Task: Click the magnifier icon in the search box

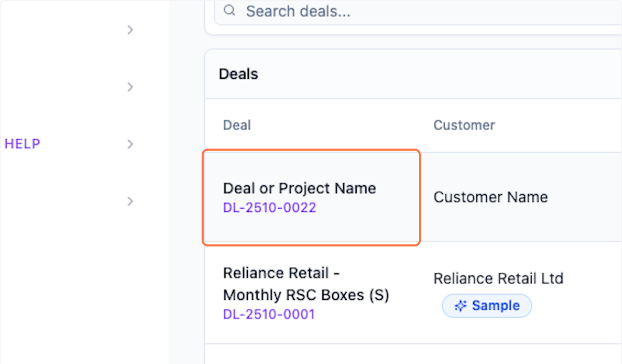Action: tap(230, 10)
